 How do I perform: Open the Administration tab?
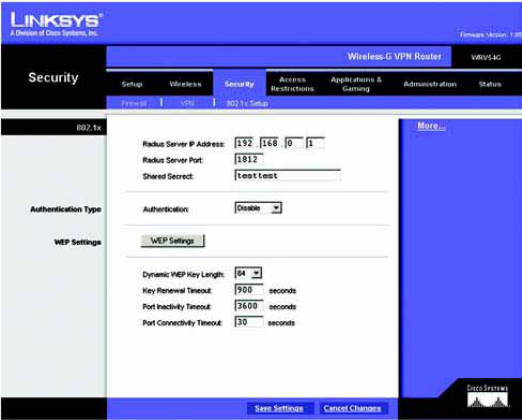point(430,84)
